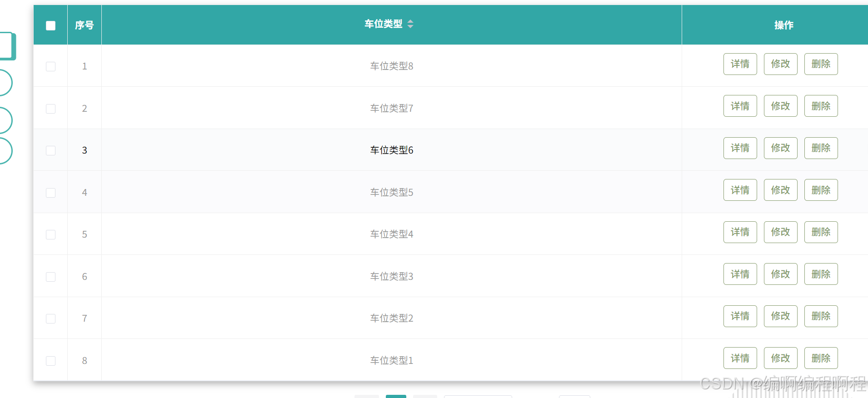Click 删除 for 车位类型8
The width and height of the screenshot is (868, 398).
coord(821,64)
